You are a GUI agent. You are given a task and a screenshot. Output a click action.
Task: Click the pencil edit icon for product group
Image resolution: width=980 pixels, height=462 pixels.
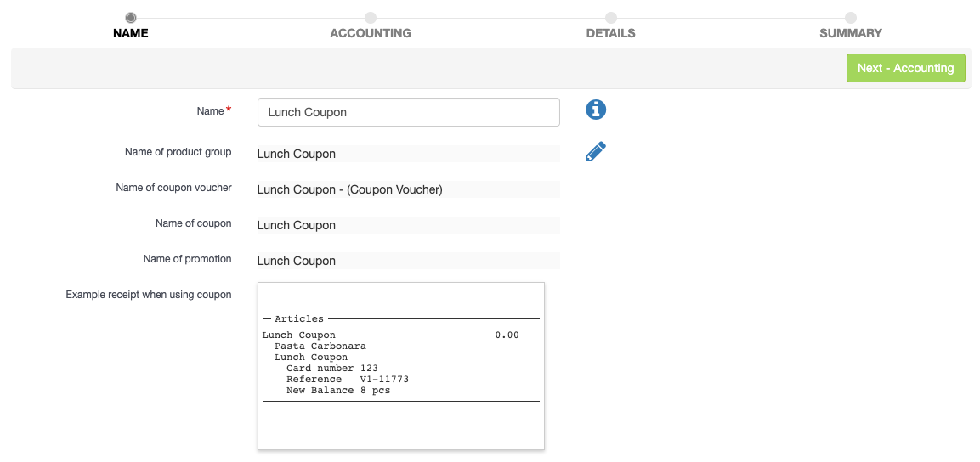(596, 152)
